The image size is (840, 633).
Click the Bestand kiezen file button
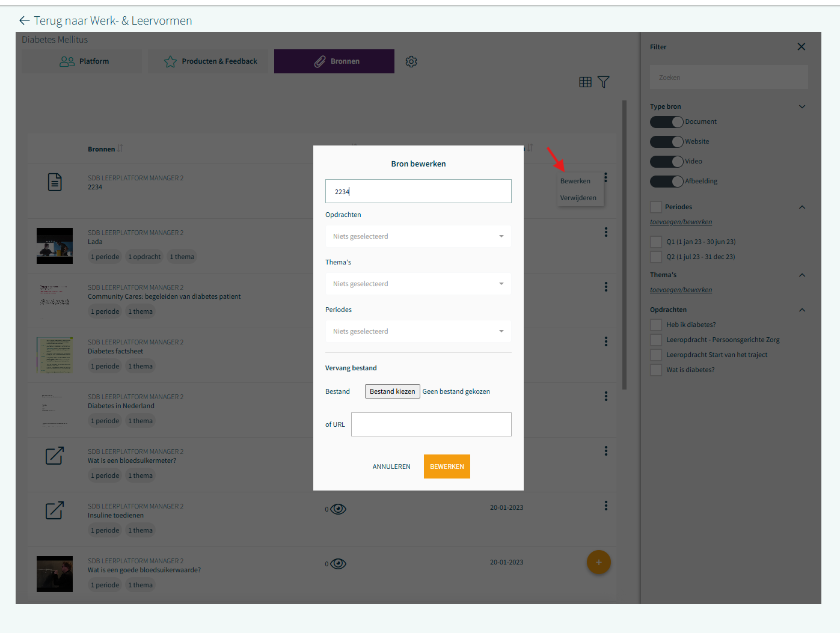[x=392, y=391]
